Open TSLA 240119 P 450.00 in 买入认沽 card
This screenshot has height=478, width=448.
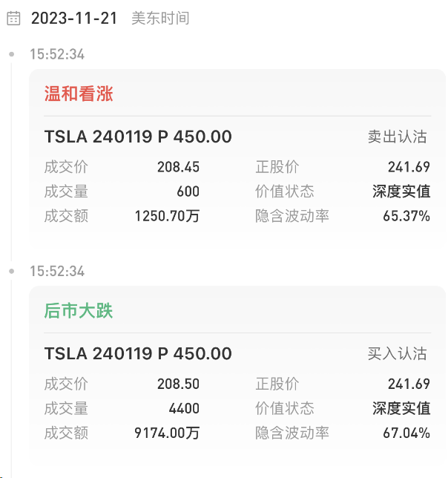pos(138,353)
